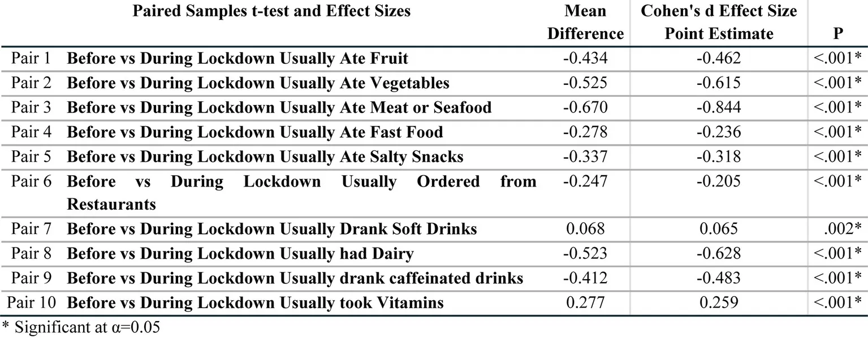Click the 'Pair 1' row label
Image resolution: width=868 pixels, height=338 pixels.
[32, 59]
